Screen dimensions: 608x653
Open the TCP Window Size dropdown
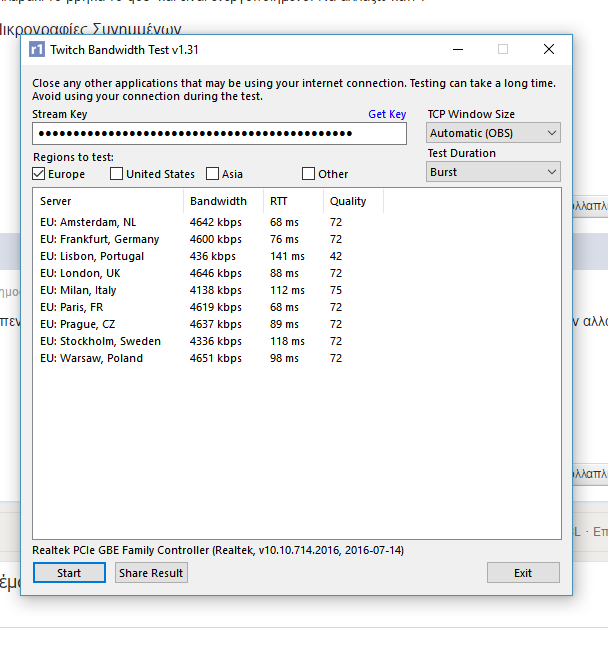[x=493, y=133]
